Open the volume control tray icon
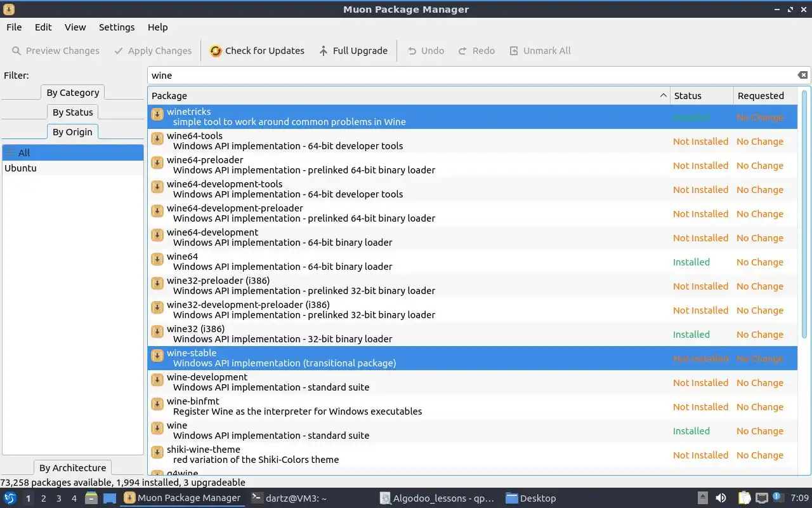 click(721, 498)
